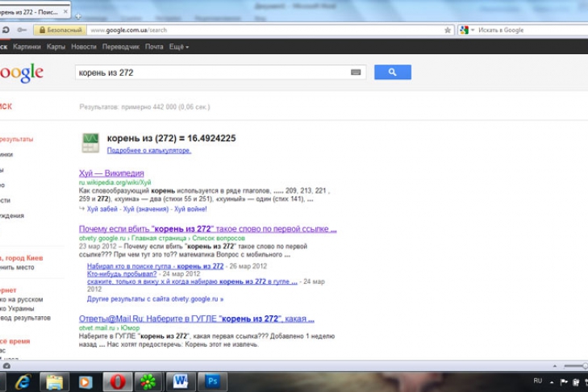Expand the Ещё menu in Google bar
The height and width of the screenshot is (392, 588).
(x=178, y=47)
